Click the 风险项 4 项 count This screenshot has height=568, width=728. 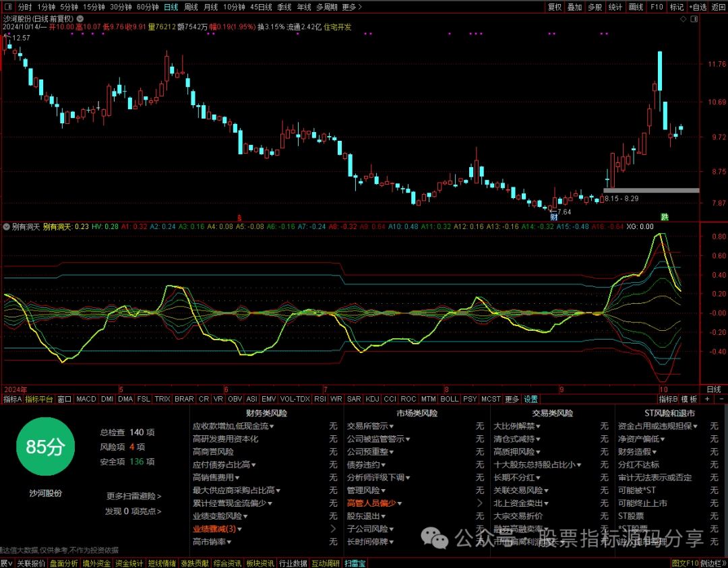click(123, 447)
